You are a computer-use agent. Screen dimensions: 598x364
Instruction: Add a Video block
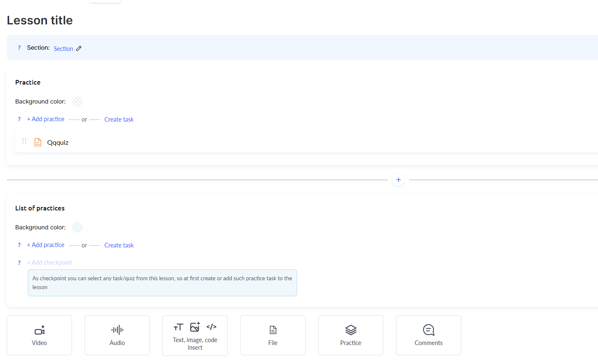39,335
